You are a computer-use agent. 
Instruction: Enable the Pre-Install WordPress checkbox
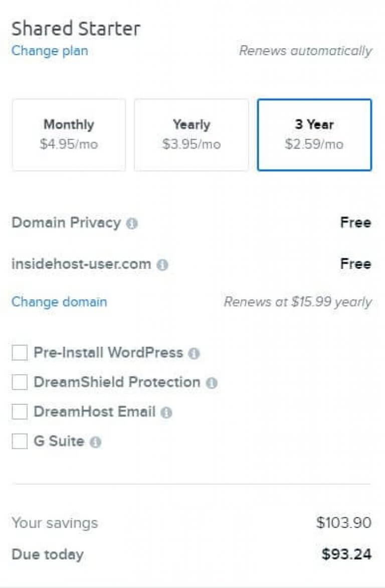[x=19, y=353]
